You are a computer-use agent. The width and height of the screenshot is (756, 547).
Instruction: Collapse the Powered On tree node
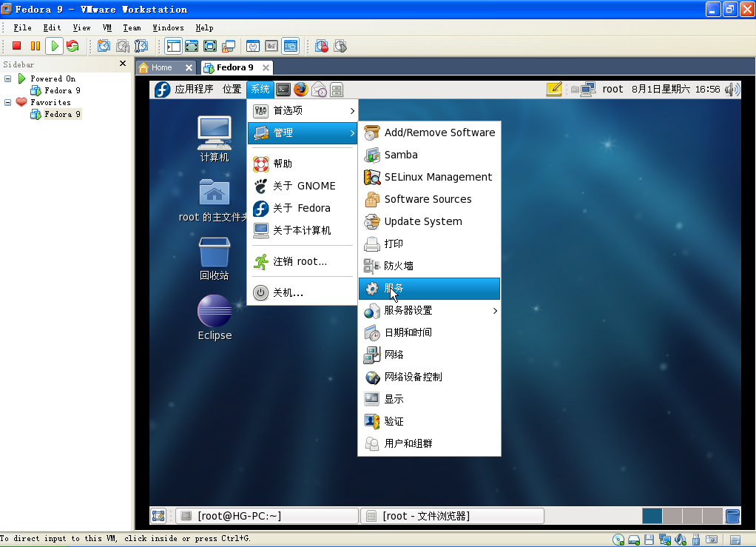[7, 78]
